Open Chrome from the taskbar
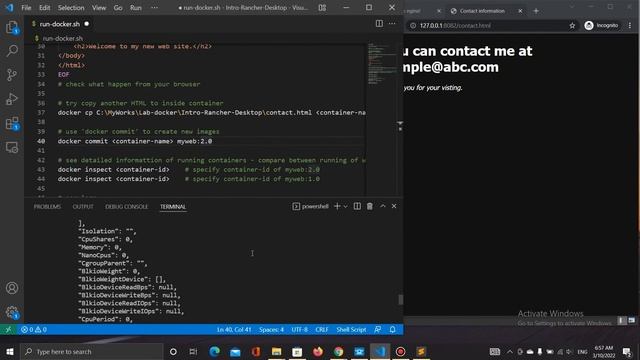 (338, 351)
